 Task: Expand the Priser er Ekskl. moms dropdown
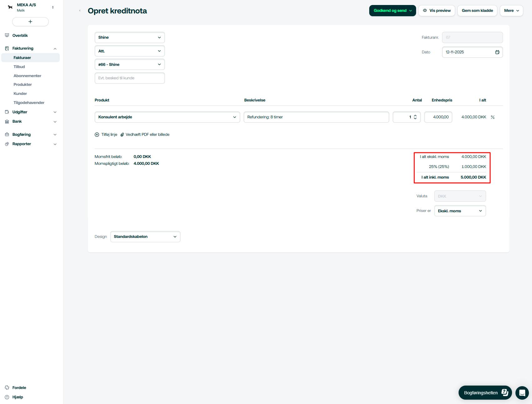(460, 211)
